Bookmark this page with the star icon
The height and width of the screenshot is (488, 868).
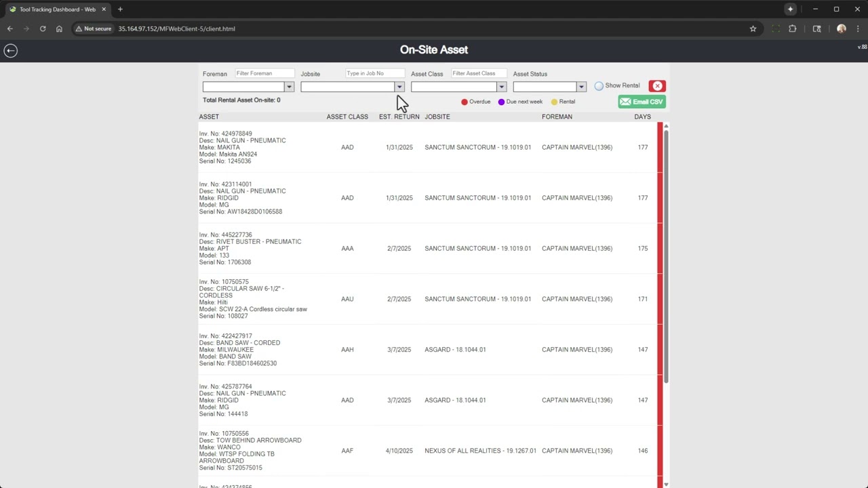tap(753, 28)
